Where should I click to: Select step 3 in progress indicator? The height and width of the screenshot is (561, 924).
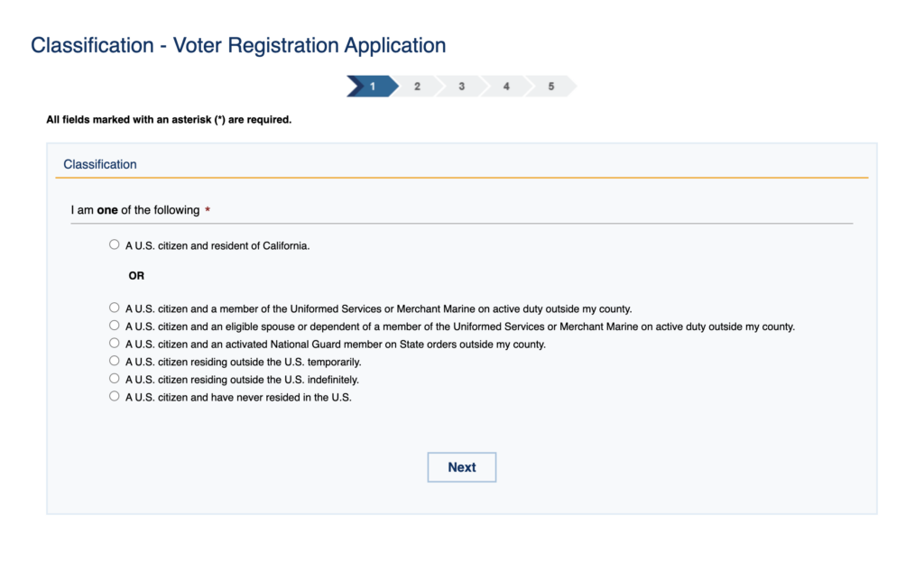[x=461, y=87]
